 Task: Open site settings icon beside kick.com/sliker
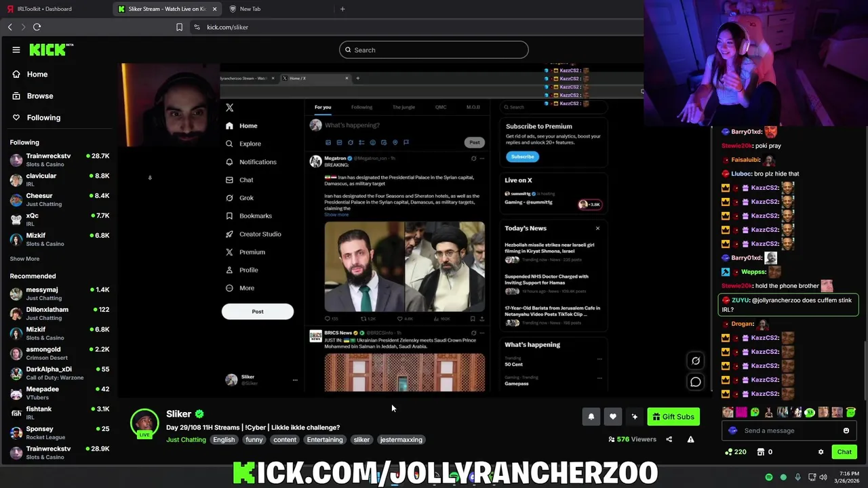(197, 27)
